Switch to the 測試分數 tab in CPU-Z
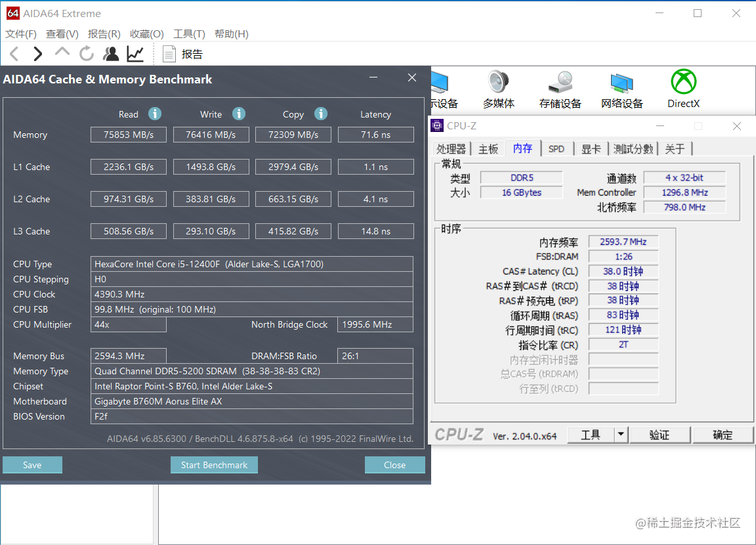The image size is (756, 545). tap(633, 149)
